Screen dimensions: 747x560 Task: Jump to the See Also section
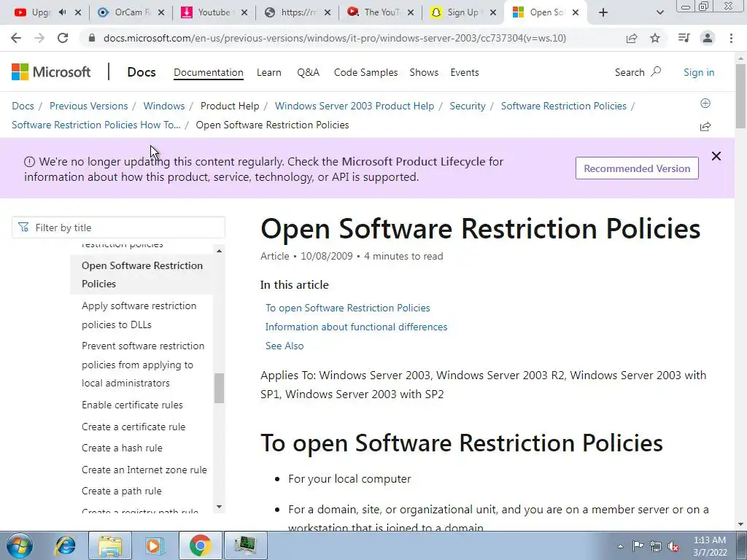(285, 346)
